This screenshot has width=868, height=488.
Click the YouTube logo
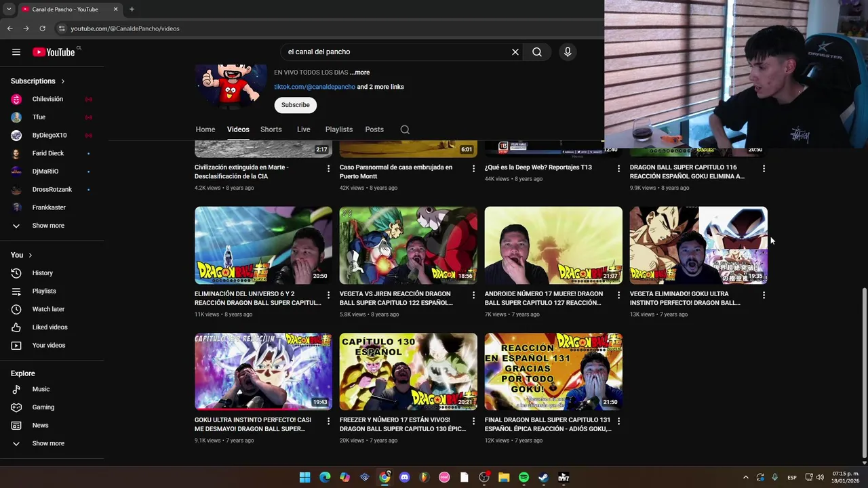pos(54,52)
